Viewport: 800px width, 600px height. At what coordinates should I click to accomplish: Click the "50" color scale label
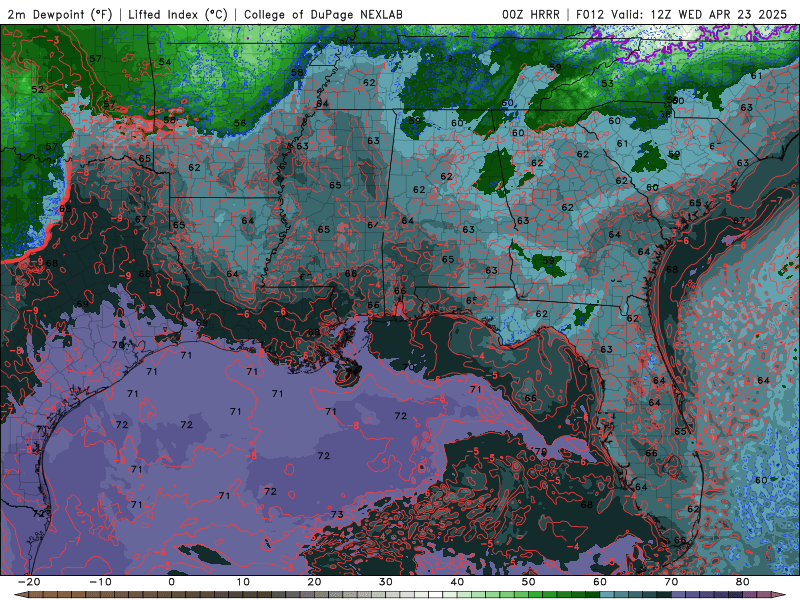pos(529,582)
